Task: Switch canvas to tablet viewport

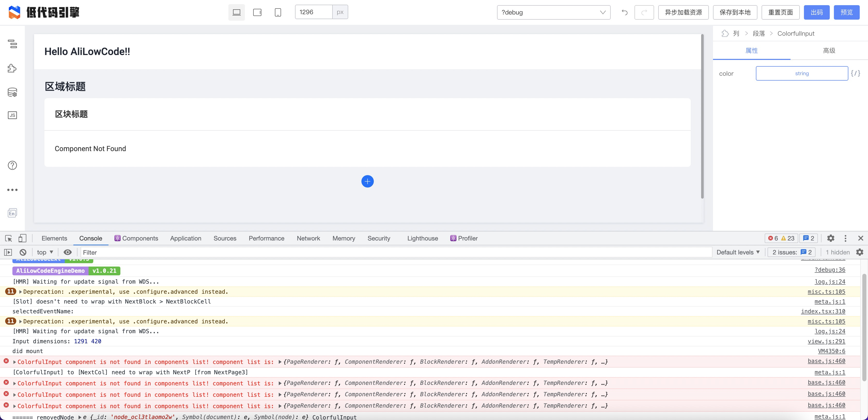Action: 257,12
